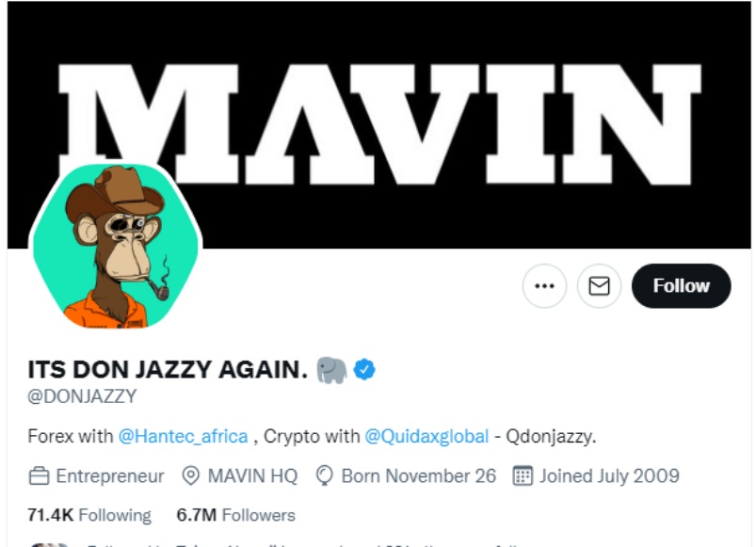Click the elephant emoji beside the name
Viewport: 756px width, 547px height.
click(331, 370)
